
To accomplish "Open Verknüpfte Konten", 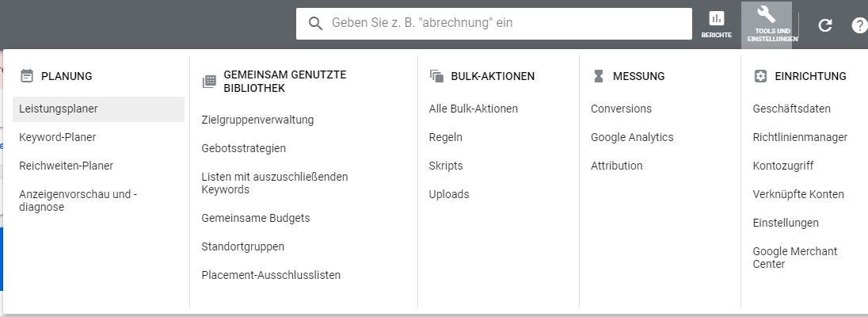I will tap(798, 194).
